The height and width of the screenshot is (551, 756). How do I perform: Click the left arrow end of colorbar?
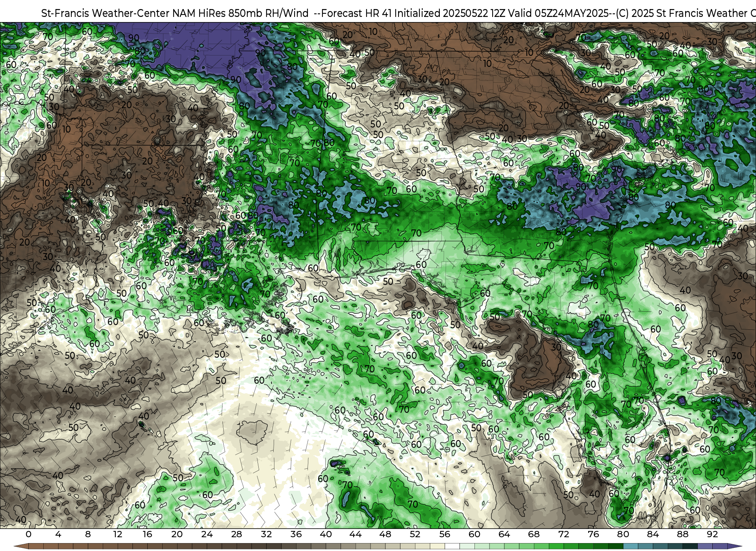21,546
